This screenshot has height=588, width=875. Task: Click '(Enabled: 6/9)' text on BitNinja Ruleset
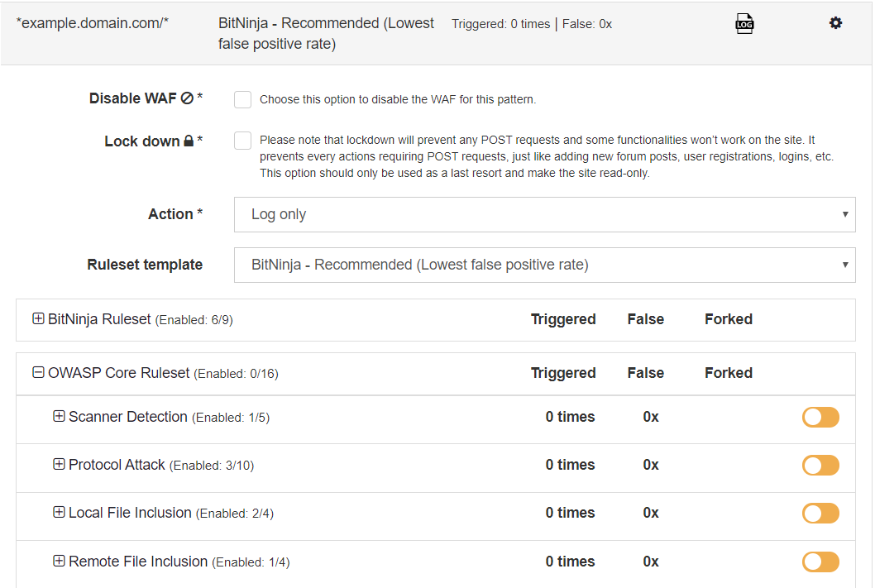[194, 320]
